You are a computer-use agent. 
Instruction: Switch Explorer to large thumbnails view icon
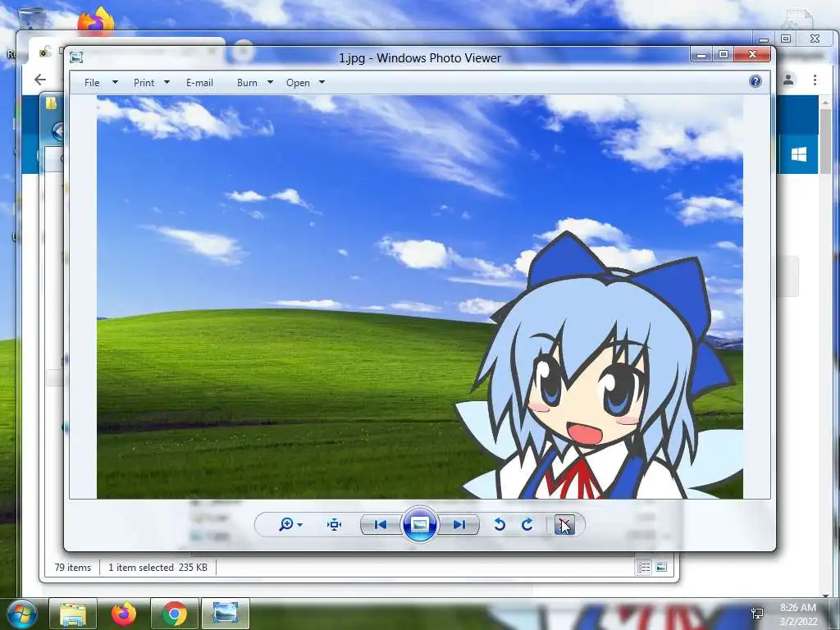click(662, 567)
